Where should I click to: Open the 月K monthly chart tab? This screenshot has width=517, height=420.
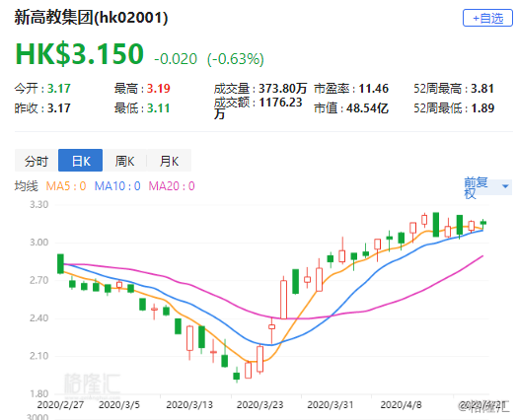point(169,161)
